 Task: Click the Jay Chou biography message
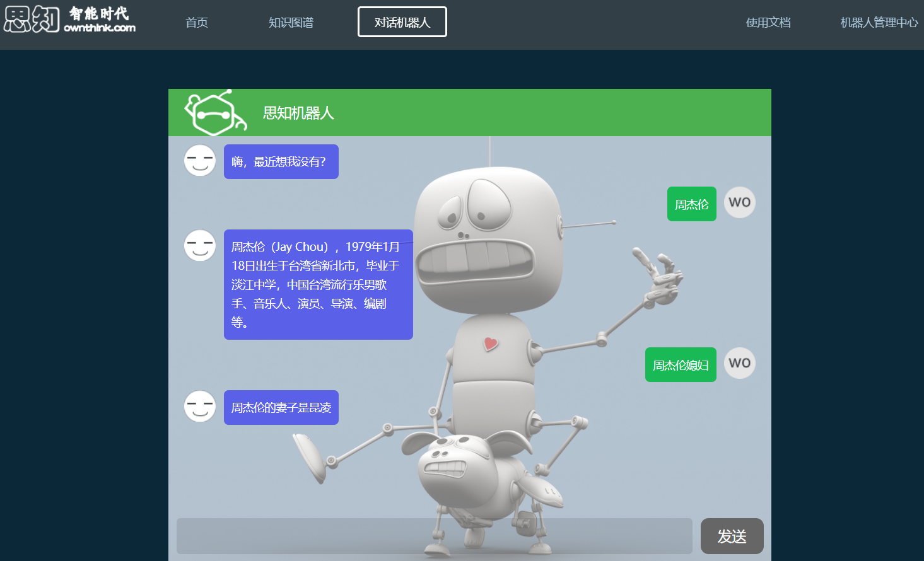point(319,285)
